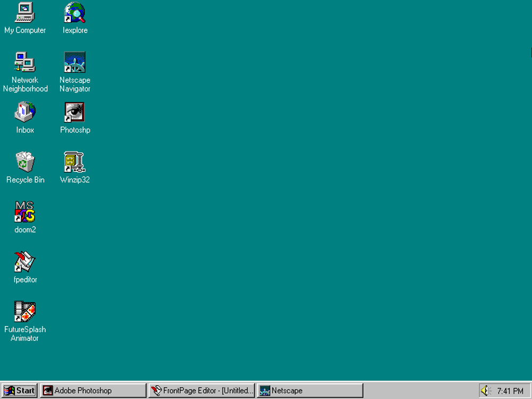Open the My Computer desktop icon
This screenshot has width=532, height=399.
pyautogui.click(x=25, y=13)
